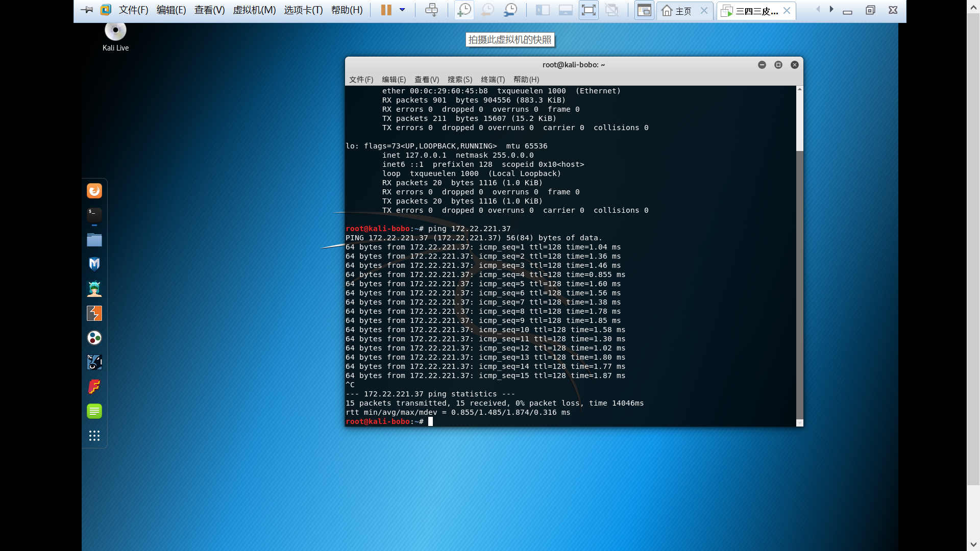Launch Firefox from the Kali dock

[94, 191]
